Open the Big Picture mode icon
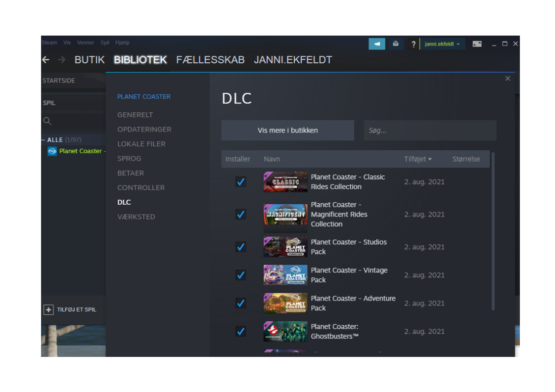Image resolution: width=555 pixels, height=392 pixels. click(477, 44)
